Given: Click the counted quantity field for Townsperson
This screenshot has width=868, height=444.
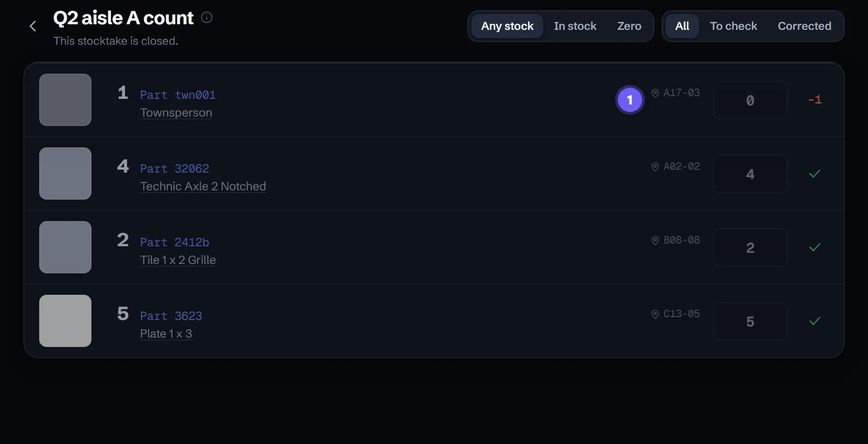Looking at the screenshot, I should pyautogui.click(x=750, y=100).
